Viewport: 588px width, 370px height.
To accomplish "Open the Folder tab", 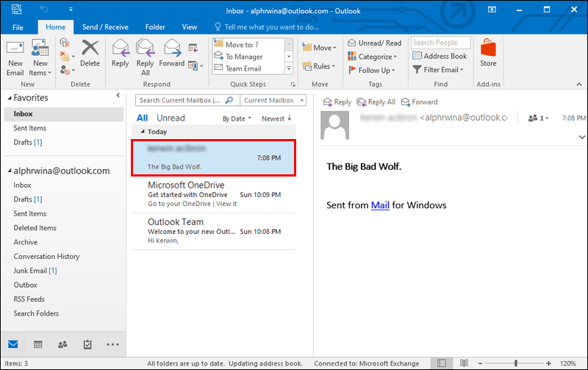I will (x=155, y=27).
